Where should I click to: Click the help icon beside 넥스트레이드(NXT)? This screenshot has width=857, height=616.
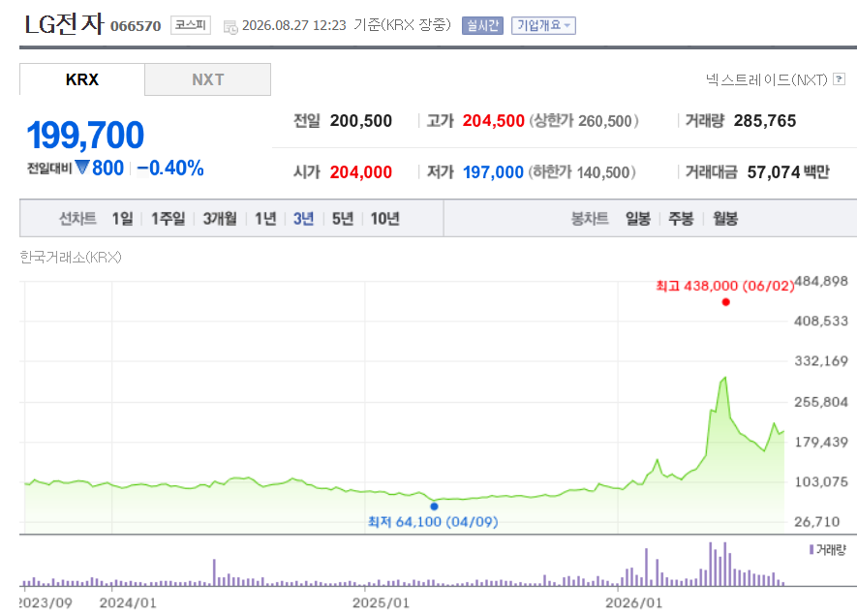coord(839,79)
